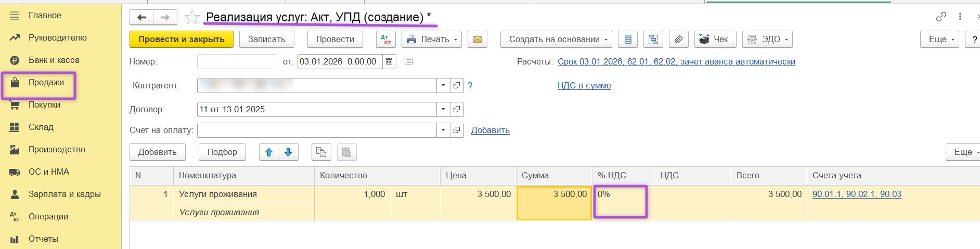Screen dimensions: 980x249
Task: Click the copy rows icon
Action: tap(321, 152)
